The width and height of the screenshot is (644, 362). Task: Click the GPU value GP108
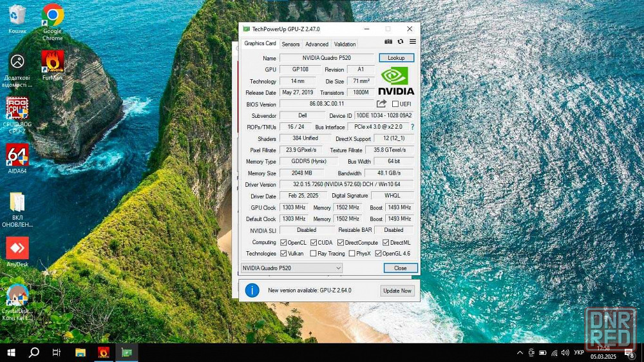(300, 70)
